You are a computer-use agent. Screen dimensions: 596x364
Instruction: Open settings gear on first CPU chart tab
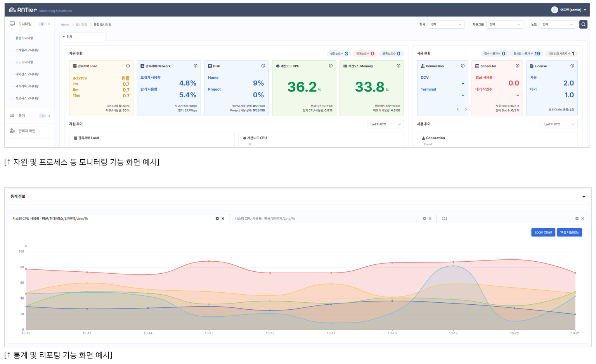click(x=217, y=219)
